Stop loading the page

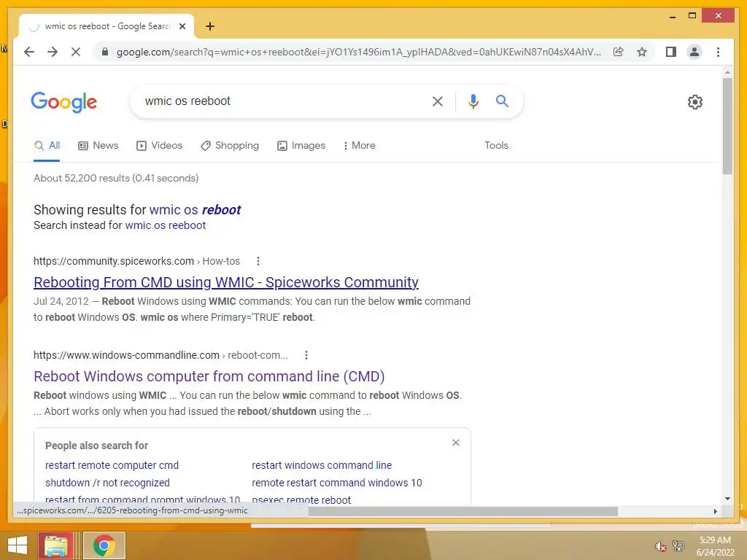[x=76, y=52]
